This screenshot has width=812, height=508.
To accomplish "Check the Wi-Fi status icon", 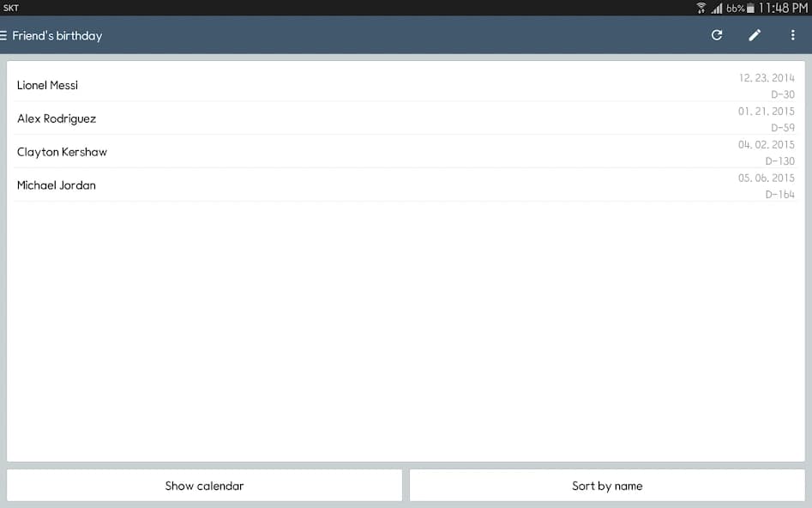I will (701, 8).
